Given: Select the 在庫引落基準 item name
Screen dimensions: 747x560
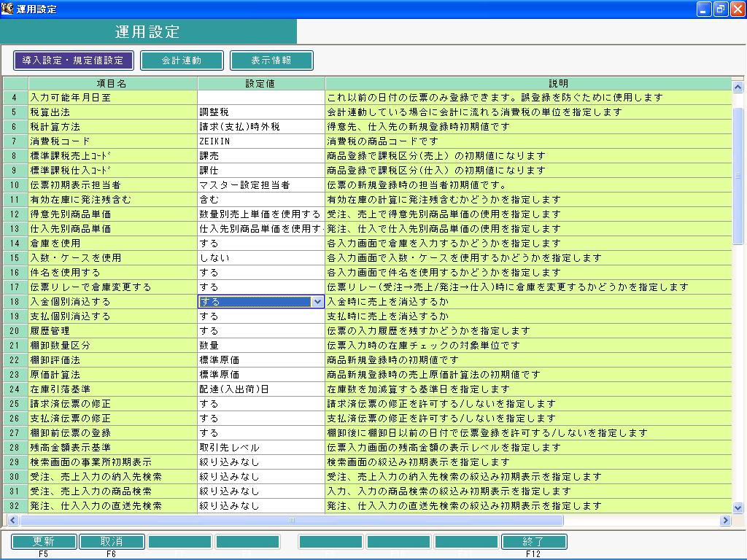Looking at the screenshot, I should (x=112, y=389).
